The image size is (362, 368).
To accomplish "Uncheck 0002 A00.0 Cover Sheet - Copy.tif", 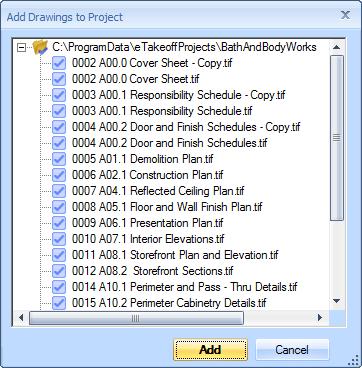I will [x=59, y=63].
